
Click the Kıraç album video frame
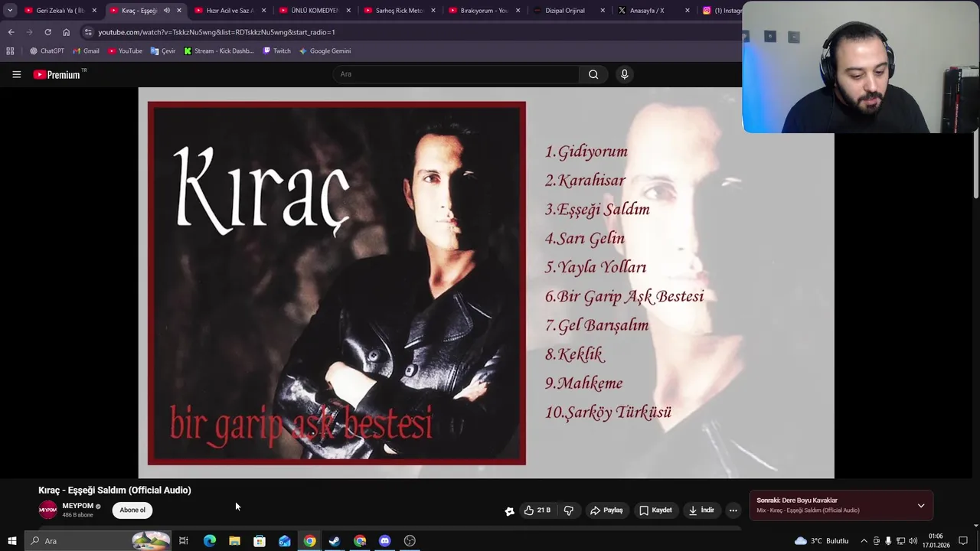pyautogui.click(x=486, y=282)
